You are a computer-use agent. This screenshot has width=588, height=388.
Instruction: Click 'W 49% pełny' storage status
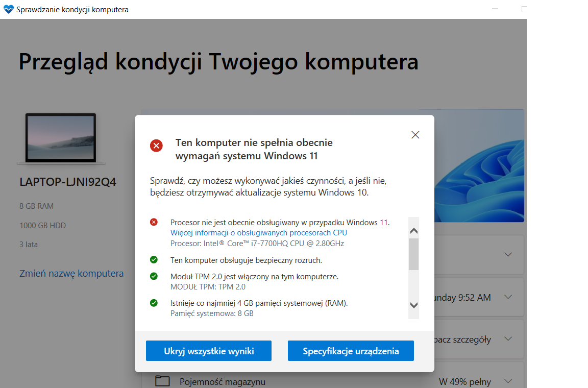464,382
